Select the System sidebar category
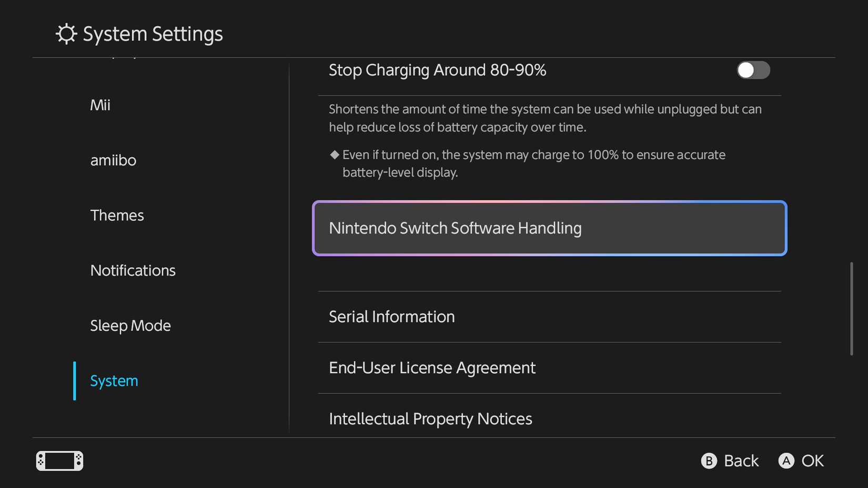This screenshot has width=868, height=488. (114, 381)
